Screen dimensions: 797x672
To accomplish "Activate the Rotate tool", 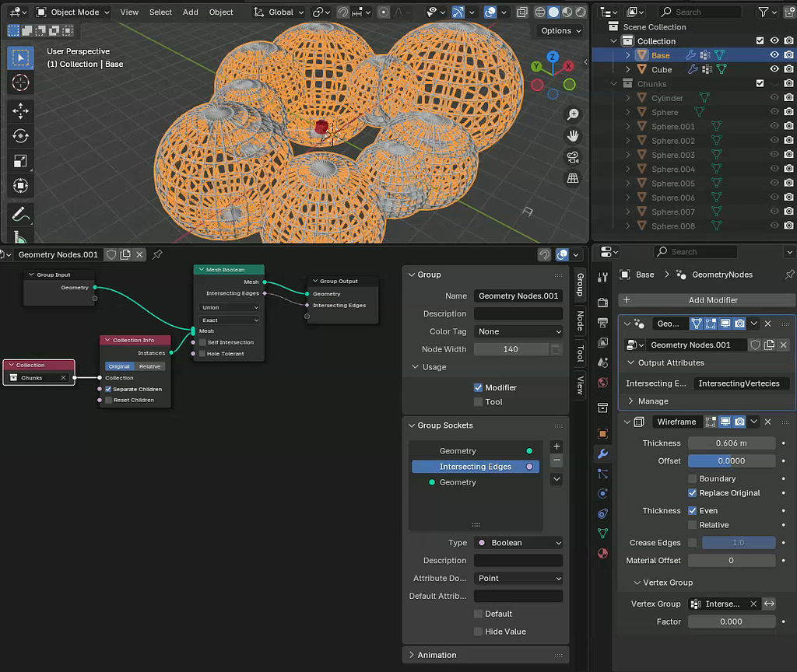I will (20, 135).
